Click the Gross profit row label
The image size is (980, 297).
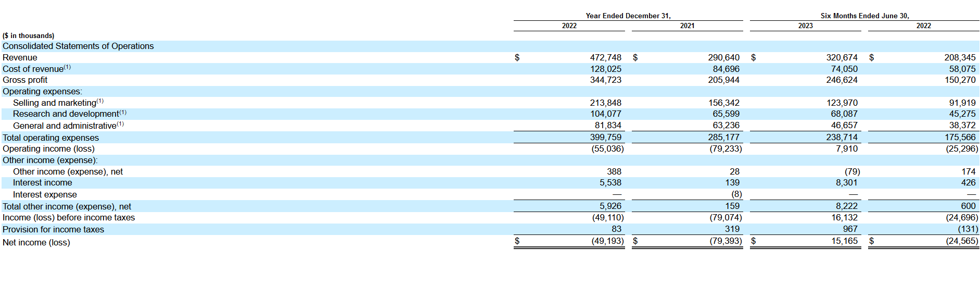coord(25,80)
